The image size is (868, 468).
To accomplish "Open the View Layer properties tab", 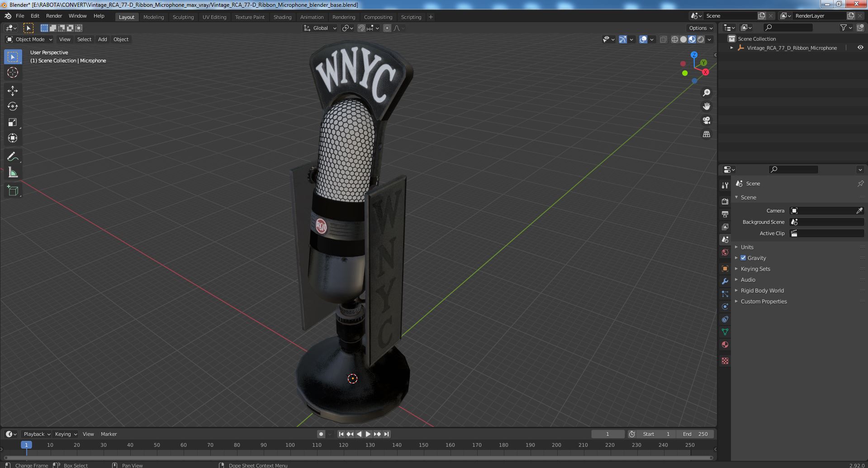I will 725,227.
